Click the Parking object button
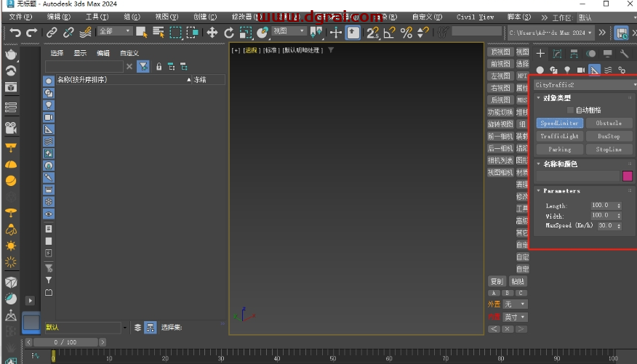This screenshot has width=637, height=364. 559,150
